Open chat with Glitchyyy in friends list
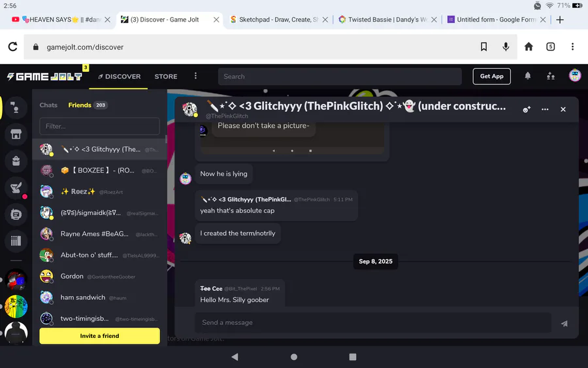Screen dimensions: 588x368 99,149
